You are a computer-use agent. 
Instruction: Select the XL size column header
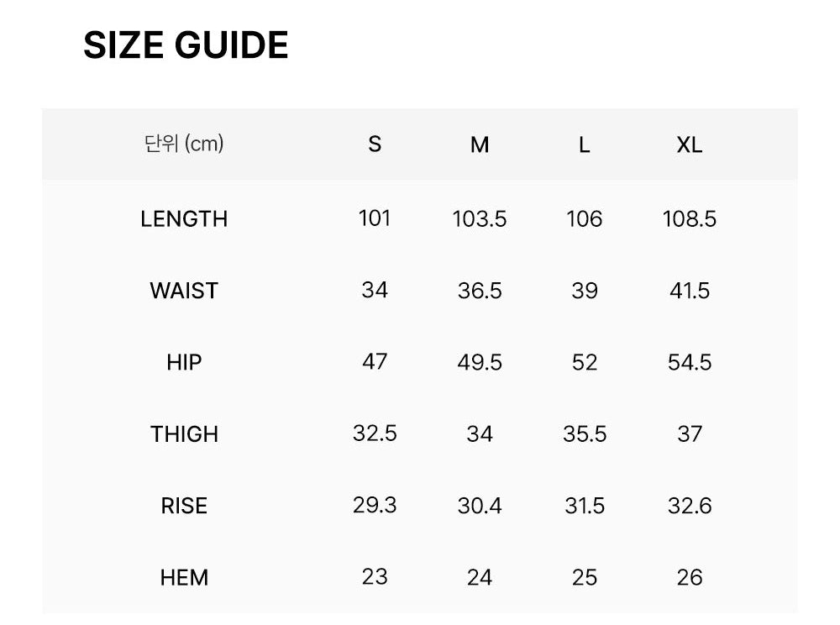coord(689,144)
